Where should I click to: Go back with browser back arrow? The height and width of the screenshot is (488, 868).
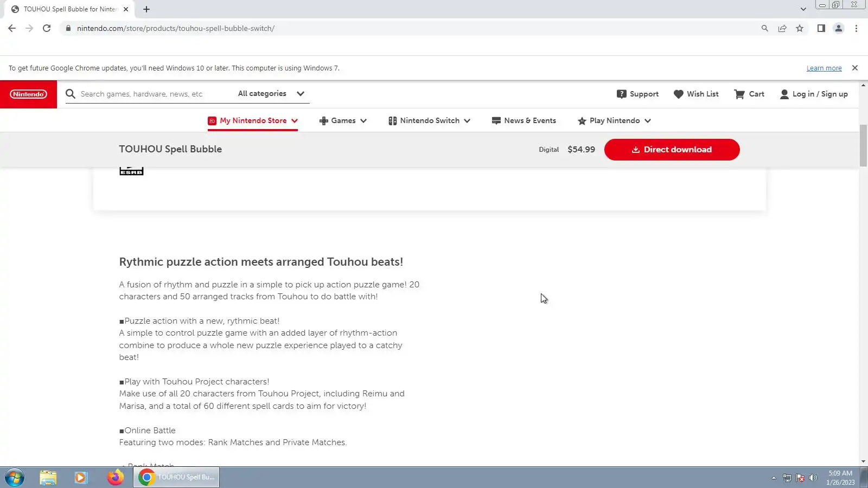click(12, 28)
